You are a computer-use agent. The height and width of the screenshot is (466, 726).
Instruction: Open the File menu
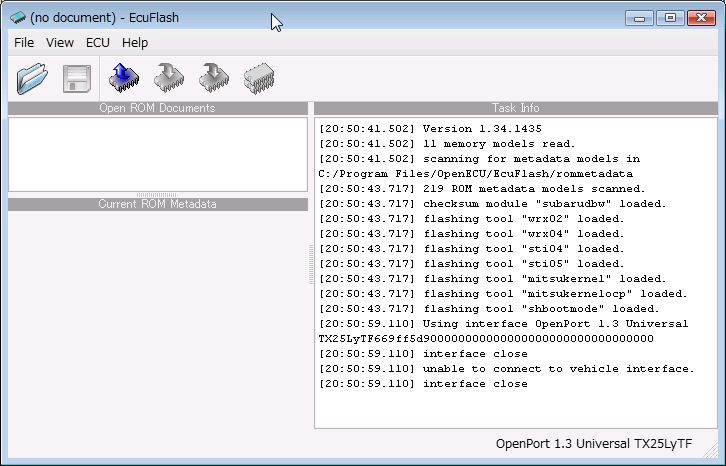24,43
